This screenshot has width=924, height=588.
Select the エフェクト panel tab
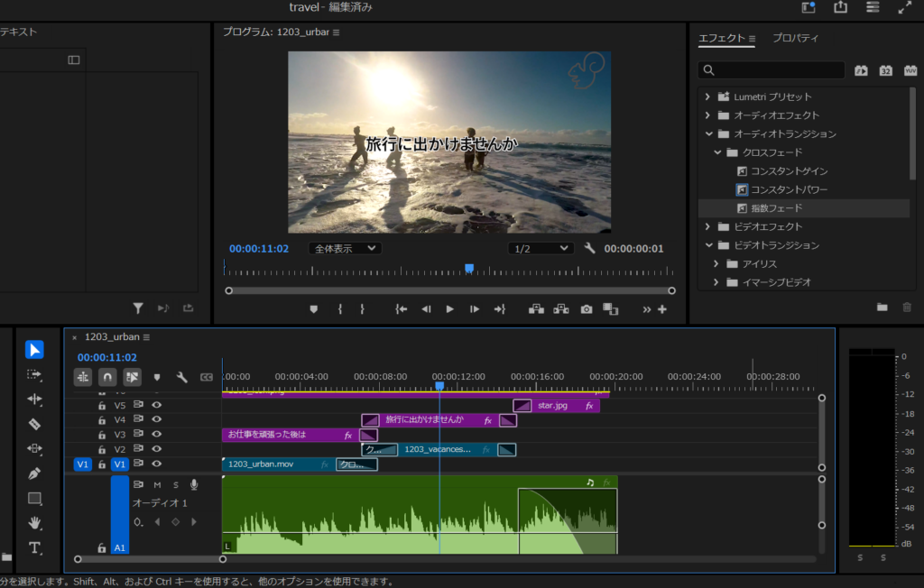[722, 38]
